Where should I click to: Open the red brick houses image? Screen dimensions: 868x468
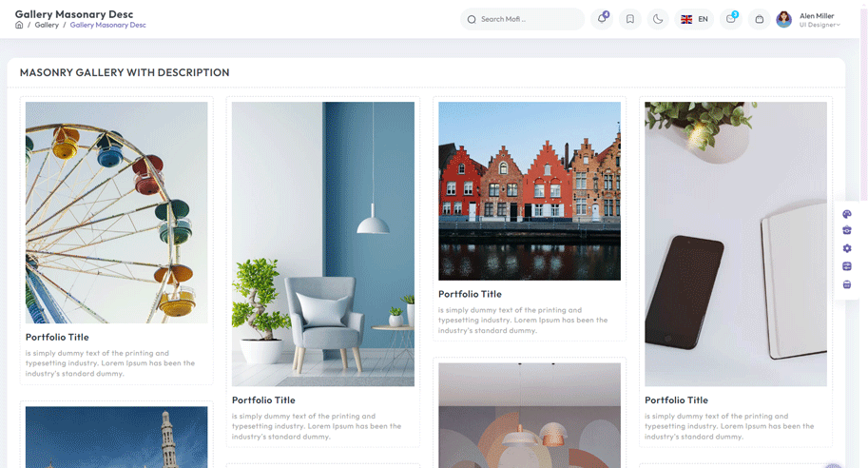[x=530, y=190]
